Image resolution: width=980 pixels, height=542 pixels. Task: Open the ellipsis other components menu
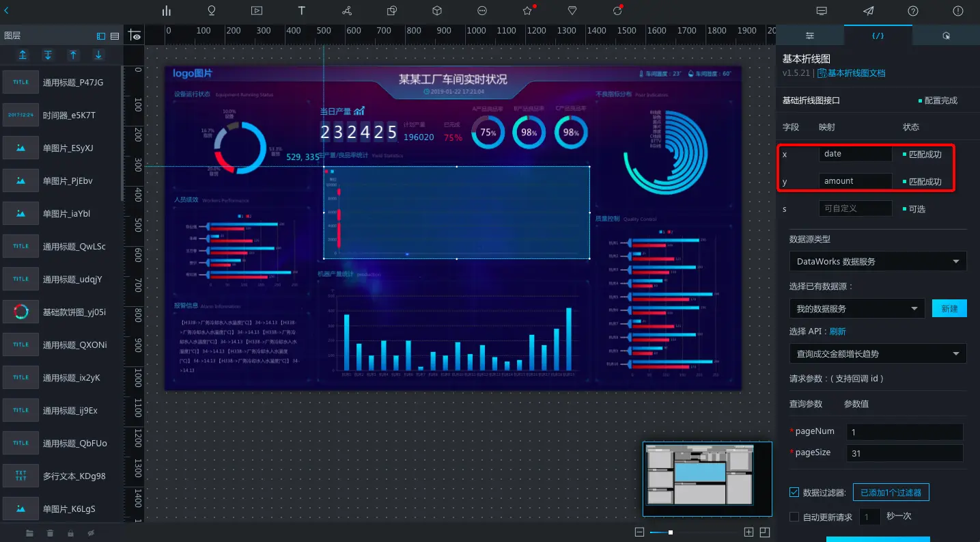tap(482, 11)
